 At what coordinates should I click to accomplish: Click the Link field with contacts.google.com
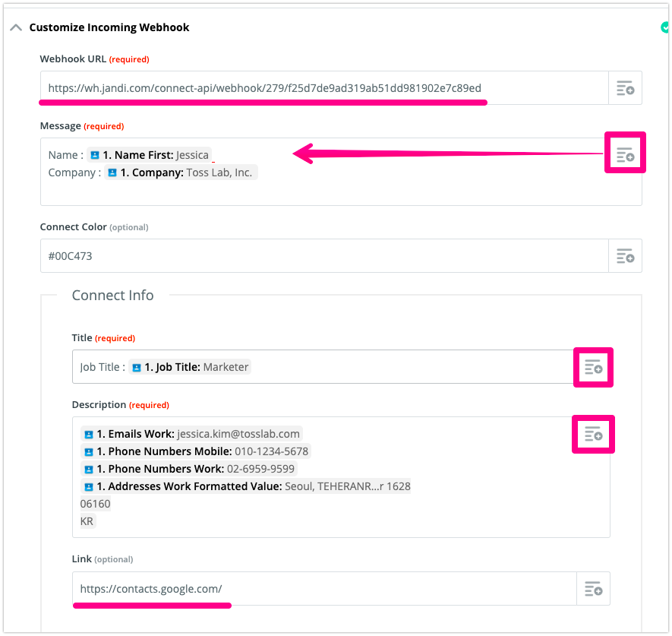point(324,589)
